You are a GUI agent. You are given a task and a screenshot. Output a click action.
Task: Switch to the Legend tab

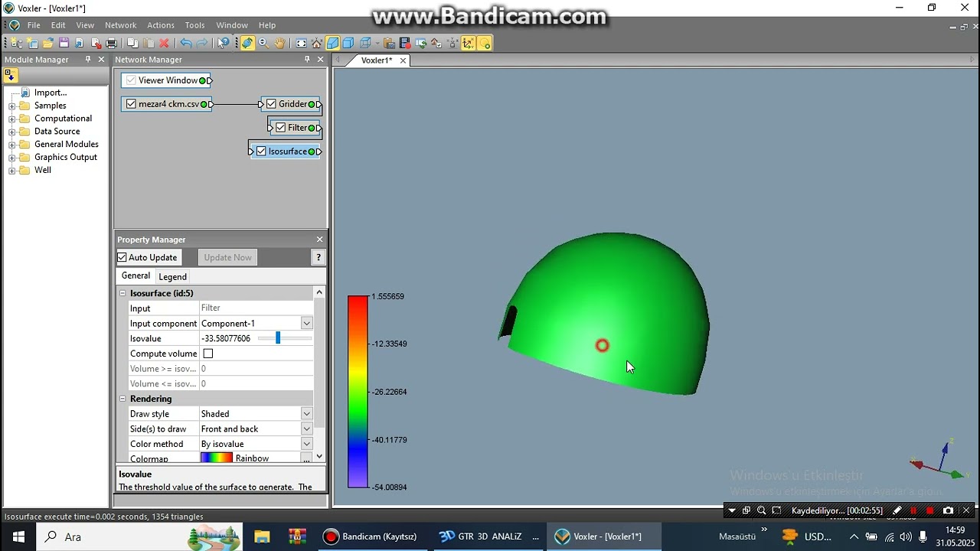tap(172, 276)
